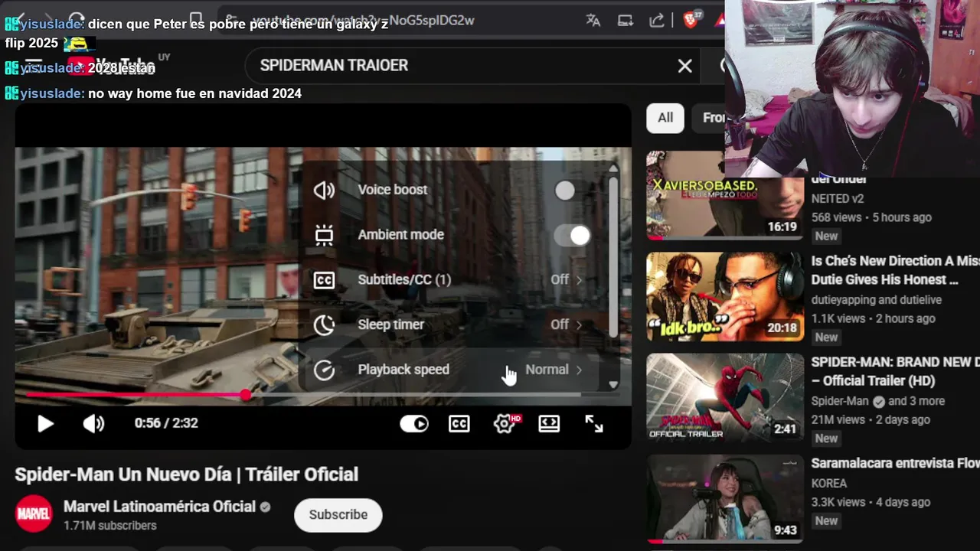Click the Sleep timer moon icon

coord(325,324)
